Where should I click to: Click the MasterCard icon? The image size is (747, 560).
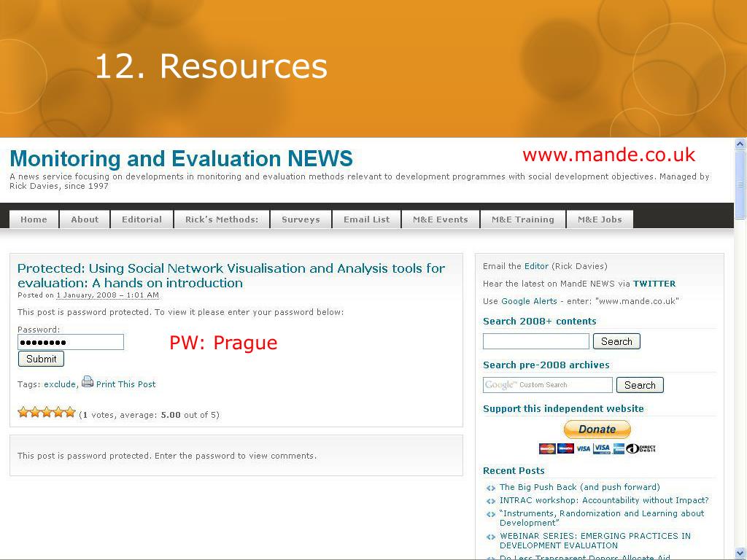pyautogui.click(x=547, y=448)
